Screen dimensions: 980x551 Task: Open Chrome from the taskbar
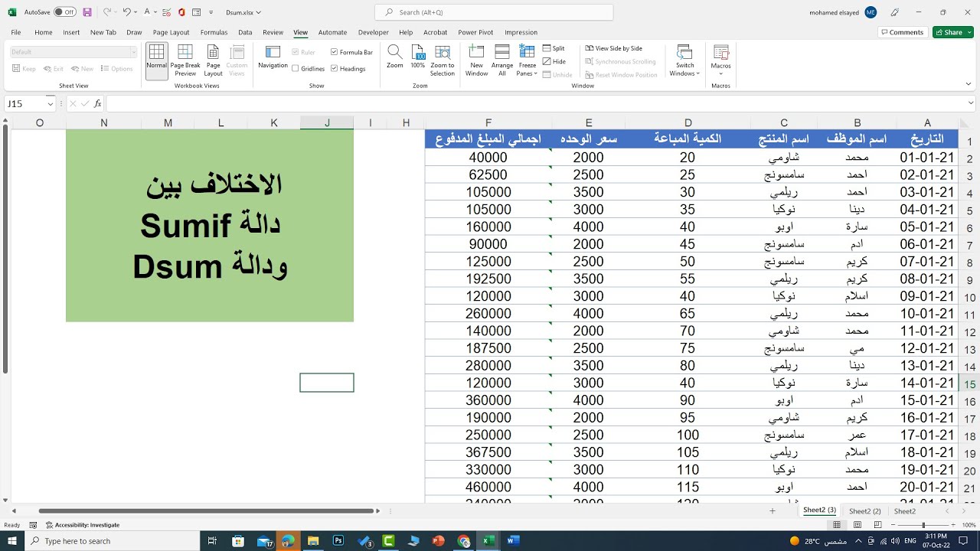coord(463,541)
